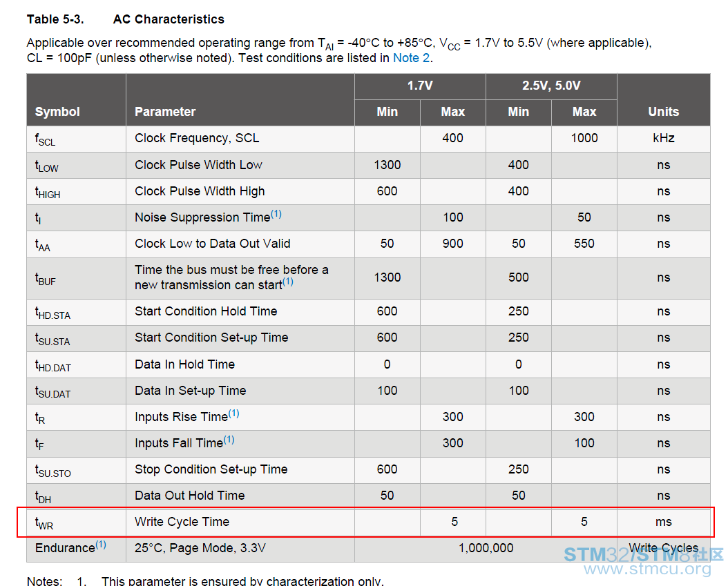This screenshot has width=728, height=586.
Task: Click the 'Notes:' label below the table
Action: (x=45, y=581)
